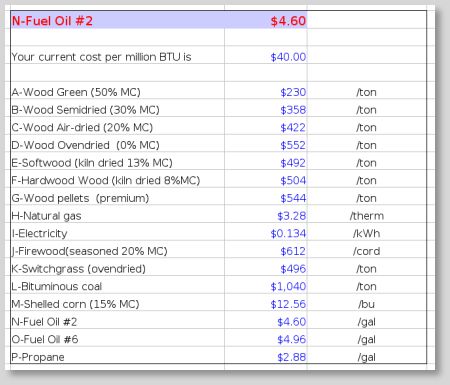The height and width of the screenshot is (385, 450).
Task: Click the /therm unit for natural gas
Action: (x=367, y=216)
